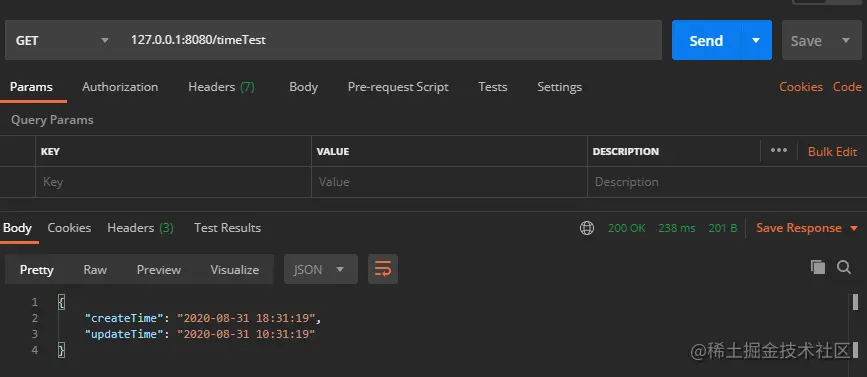Viewport: 867px width, 377px height.
Task: Open the response Cookies tab
Action: 69,228
